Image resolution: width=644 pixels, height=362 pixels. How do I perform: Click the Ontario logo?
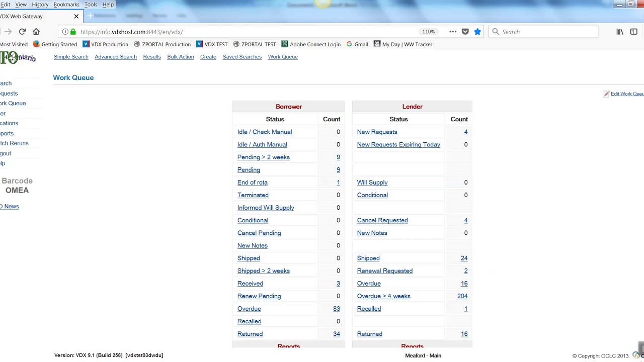18,58
